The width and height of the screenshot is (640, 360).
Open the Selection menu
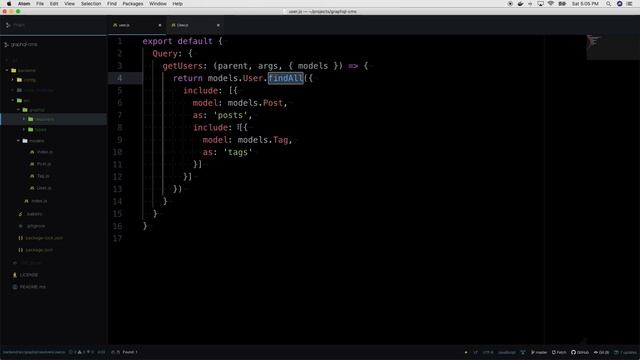tap(91, 4)
